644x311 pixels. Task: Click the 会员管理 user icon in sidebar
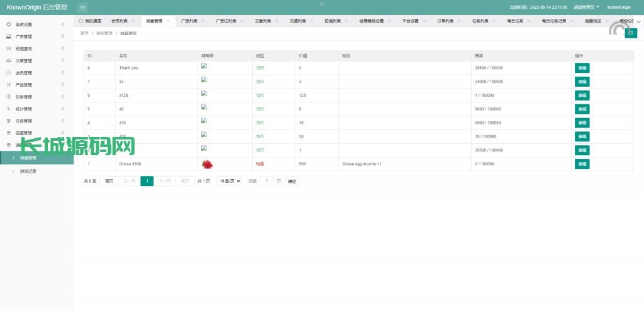point(9,73)
